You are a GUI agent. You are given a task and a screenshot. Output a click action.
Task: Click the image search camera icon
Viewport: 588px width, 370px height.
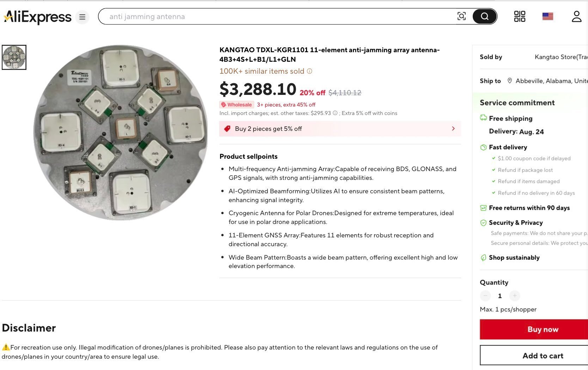point(461,16)
